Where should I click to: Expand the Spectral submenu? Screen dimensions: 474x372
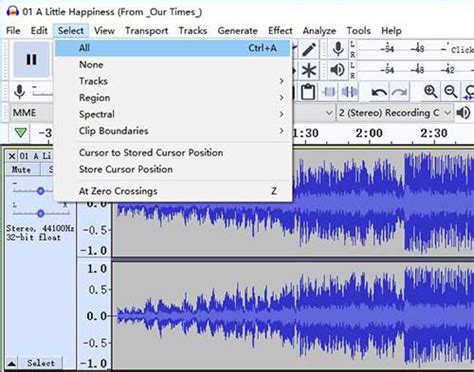tap(173, 114)
